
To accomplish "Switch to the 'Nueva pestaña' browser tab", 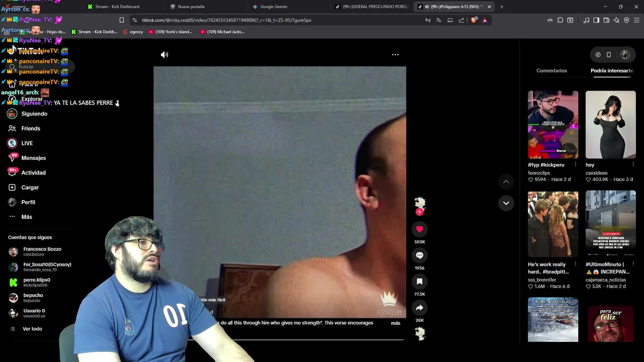I will 191,7.
